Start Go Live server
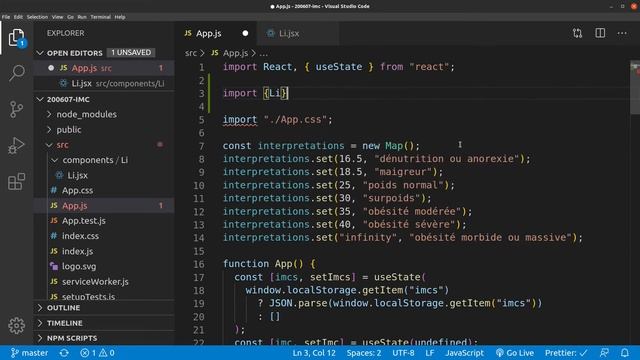 [515, 353]
